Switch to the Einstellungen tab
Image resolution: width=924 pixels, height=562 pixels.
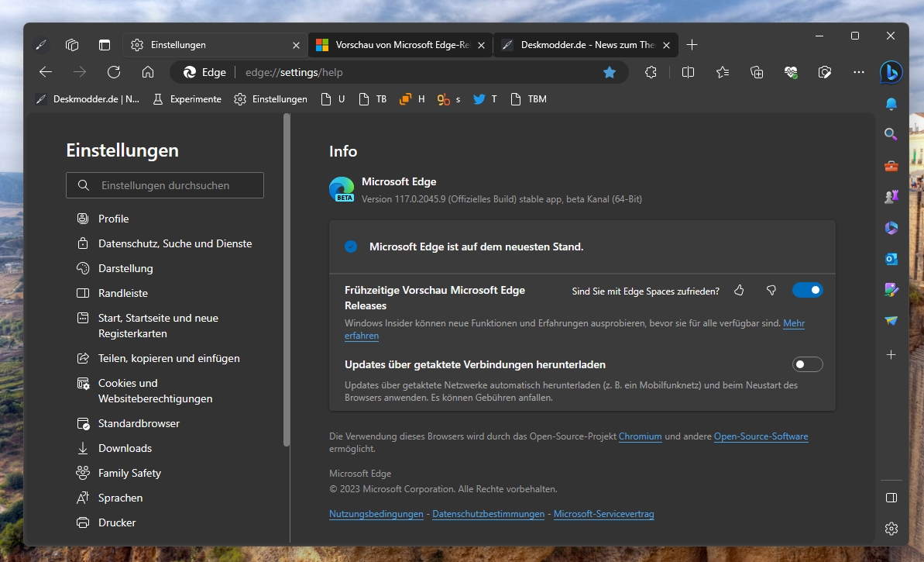(x=215, y=45)
